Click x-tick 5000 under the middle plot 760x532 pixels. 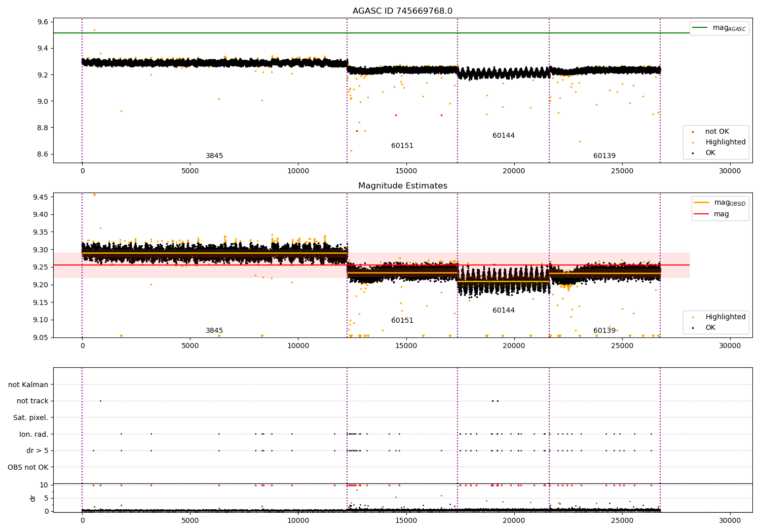(x=190, y=346)
